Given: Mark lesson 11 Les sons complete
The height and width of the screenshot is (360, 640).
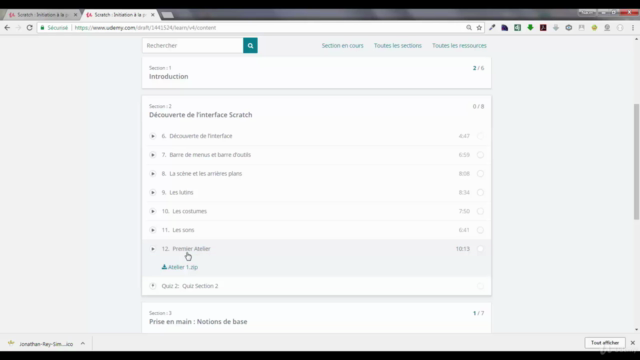Looking at the screenshot, I should click(480, 230).
